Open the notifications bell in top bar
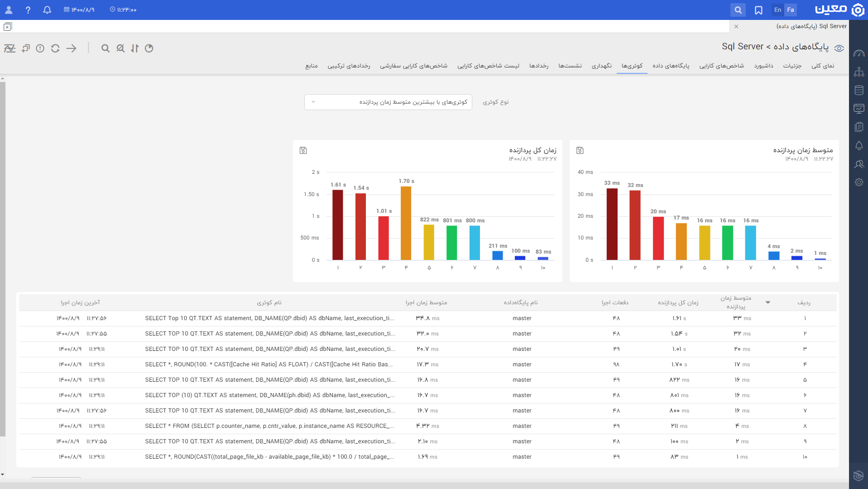Viewport: 868px width, 489px height. click(x=47, y=10)
